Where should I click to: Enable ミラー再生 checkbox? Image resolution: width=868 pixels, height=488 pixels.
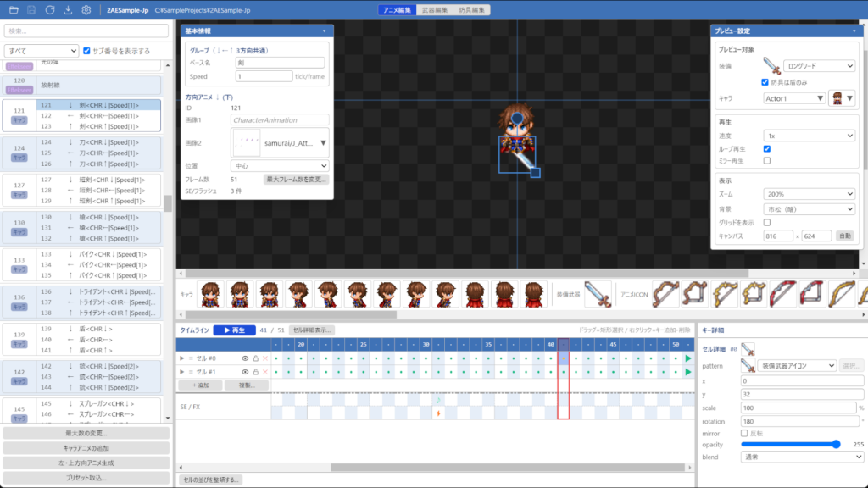point(766,161)
